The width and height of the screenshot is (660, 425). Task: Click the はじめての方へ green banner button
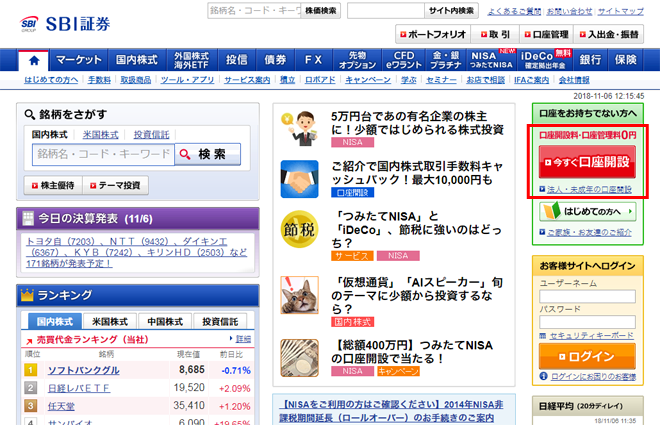pyautogui.click(x=587, y=211)
